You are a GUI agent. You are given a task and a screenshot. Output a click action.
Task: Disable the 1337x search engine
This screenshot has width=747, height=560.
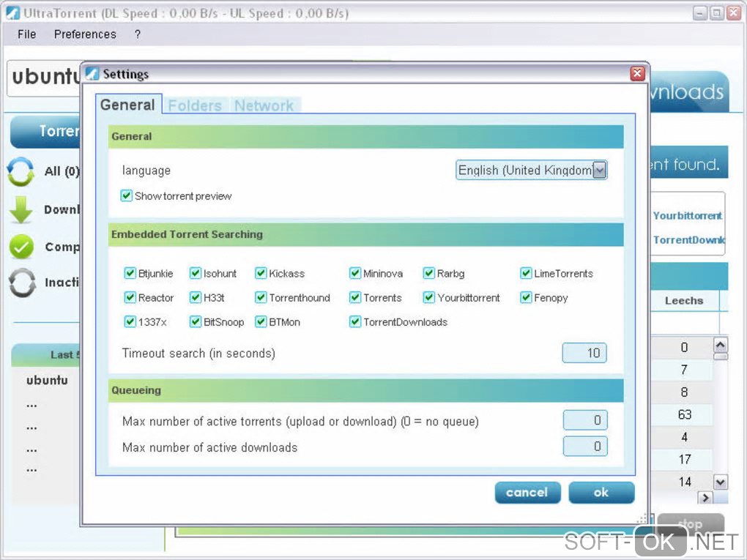(x=130, y=321)
